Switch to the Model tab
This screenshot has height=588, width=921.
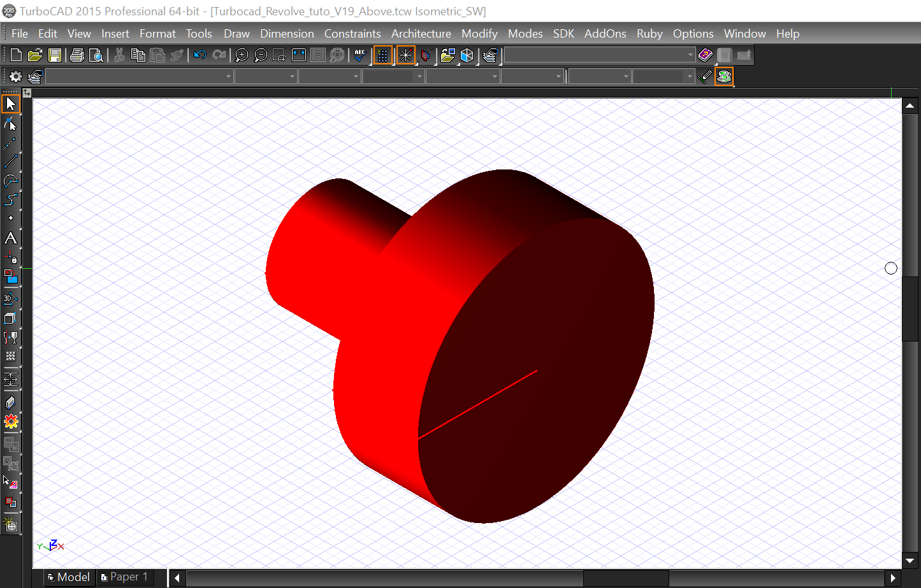point(69,577)
